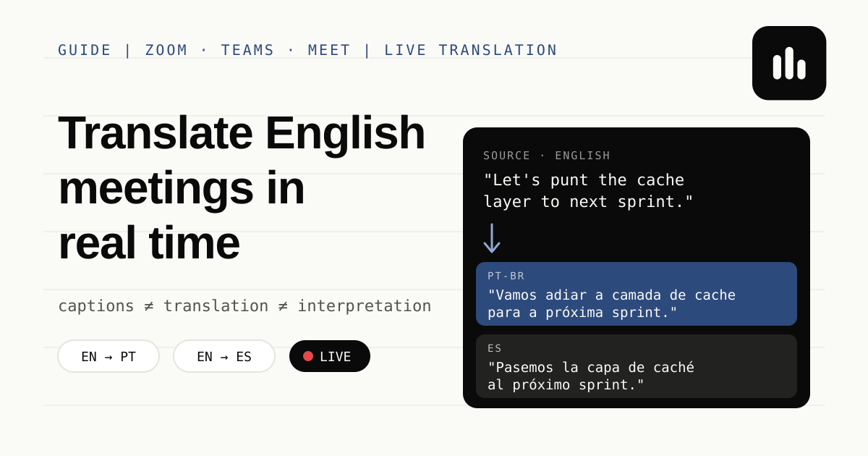Click the downward translation arrow

tap(492, 238)
